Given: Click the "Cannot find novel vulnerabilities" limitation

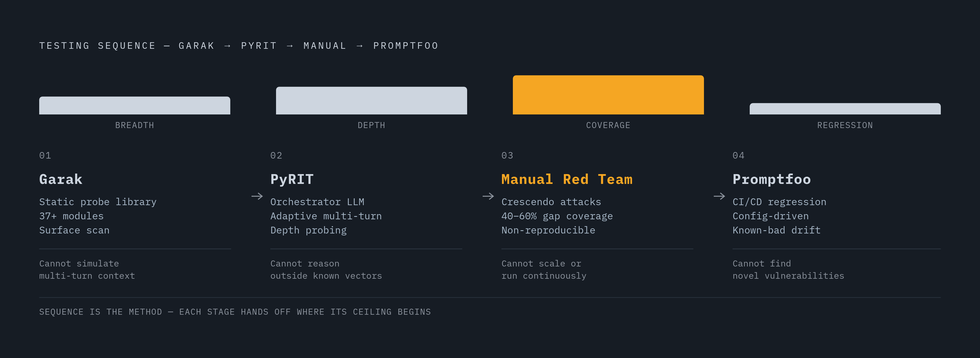Looking at the screenshot, I should tap(788, 270).
